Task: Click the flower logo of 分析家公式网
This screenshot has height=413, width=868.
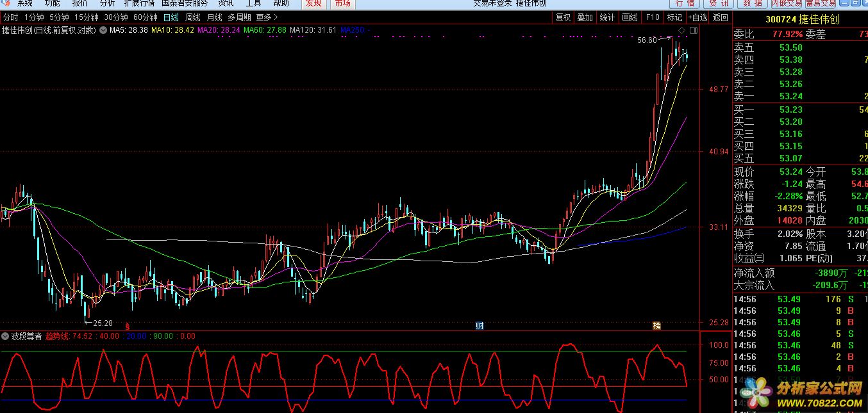Action: coord(758,391)
